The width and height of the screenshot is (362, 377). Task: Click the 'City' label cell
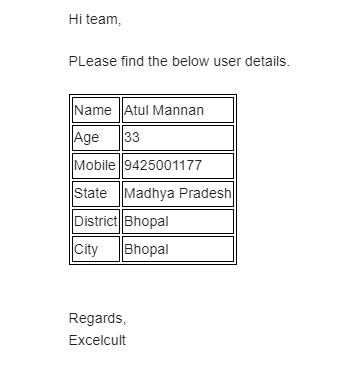pyautogui.click(x=96, y=249)
